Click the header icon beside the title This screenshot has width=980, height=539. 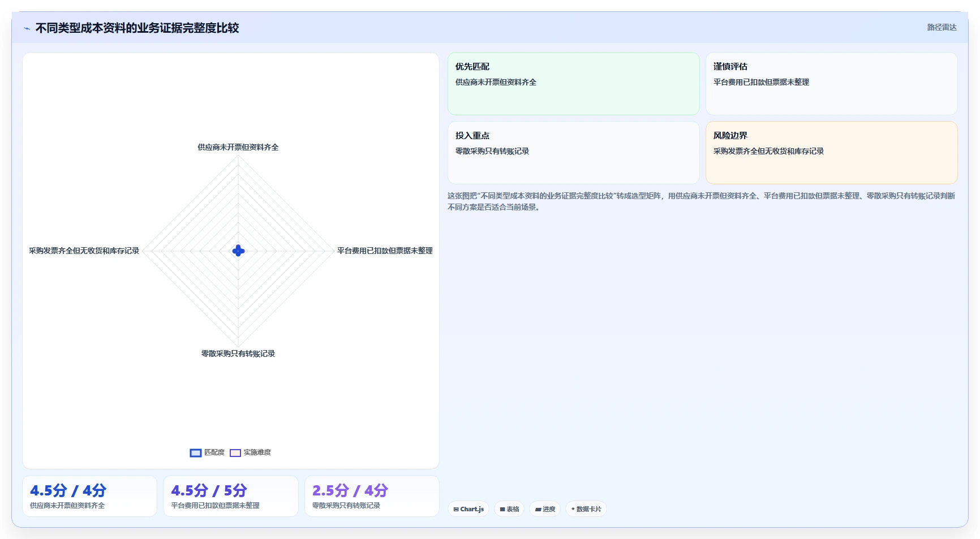27,28
